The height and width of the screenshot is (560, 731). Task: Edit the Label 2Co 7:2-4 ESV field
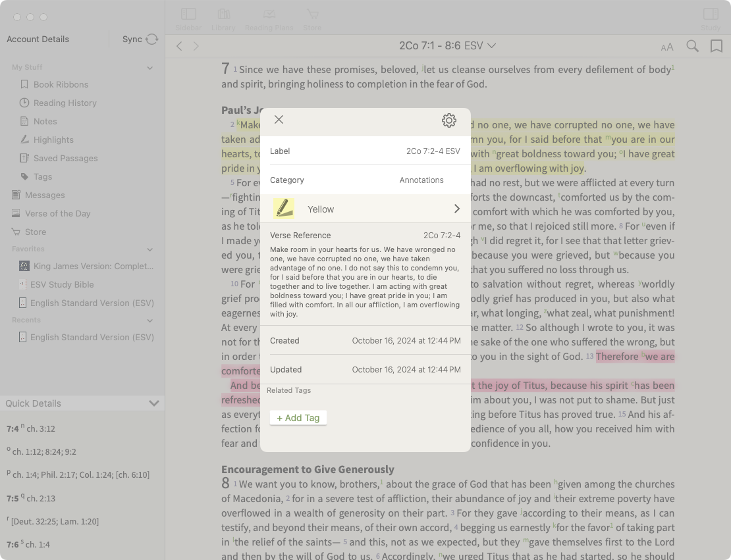(x=365, y=151)
